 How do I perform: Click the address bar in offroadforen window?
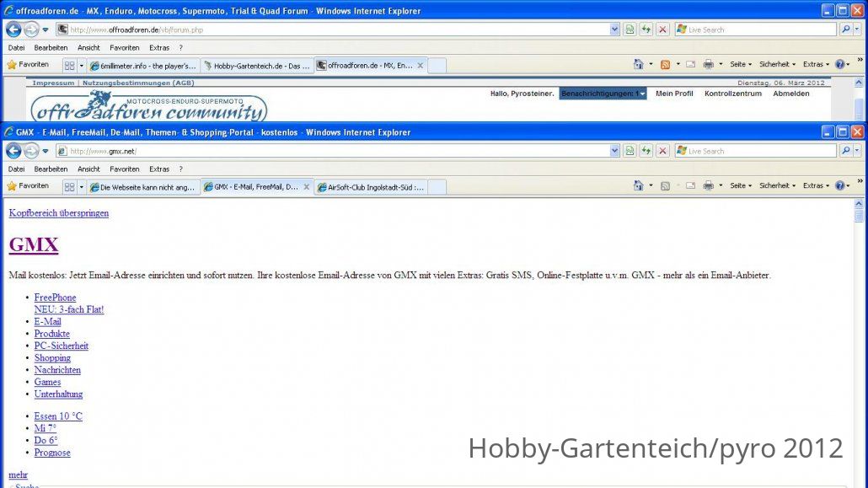(x=338, y=29)
